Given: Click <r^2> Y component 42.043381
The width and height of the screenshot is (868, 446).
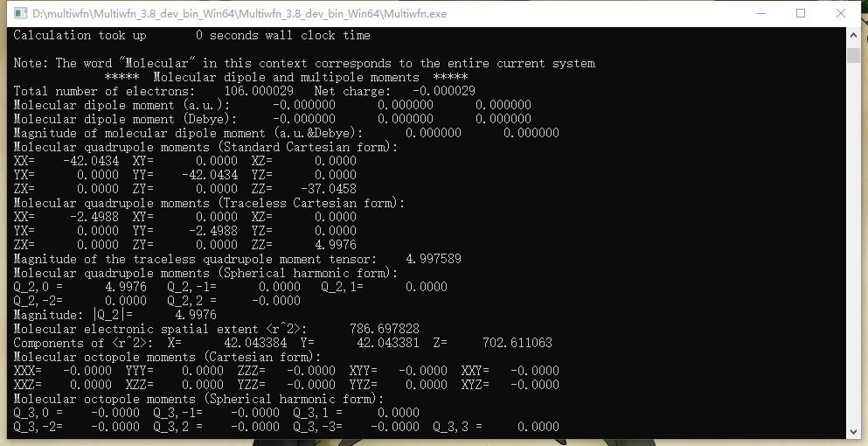Looking at the screenshot, I should 387,343.
